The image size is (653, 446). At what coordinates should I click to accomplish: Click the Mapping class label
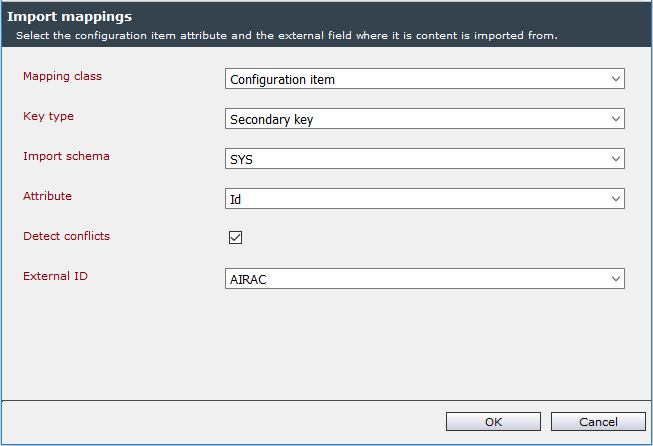[x=62, y=77]
